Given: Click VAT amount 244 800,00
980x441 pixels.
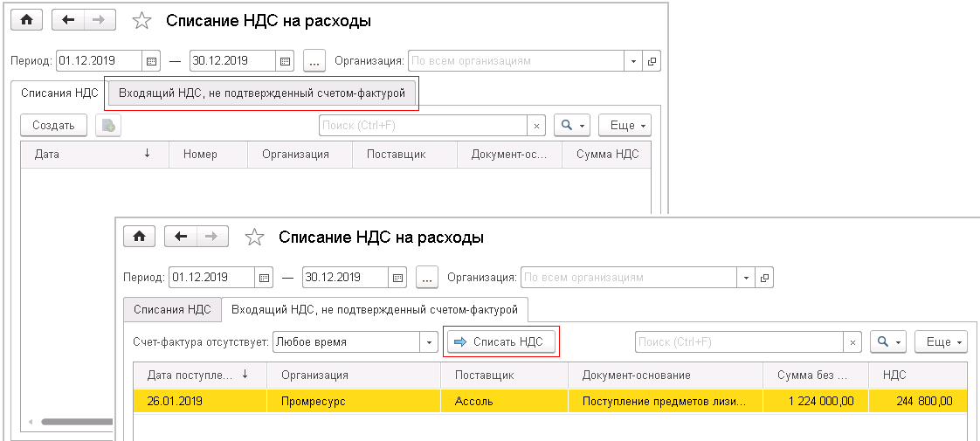Looking at the screenshot, I should point(917,401).
